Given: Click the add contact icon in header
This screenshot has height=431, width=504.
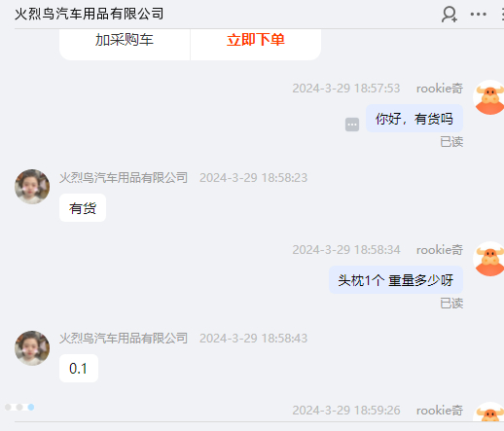Looking at the screenshot, I should 450,15.
